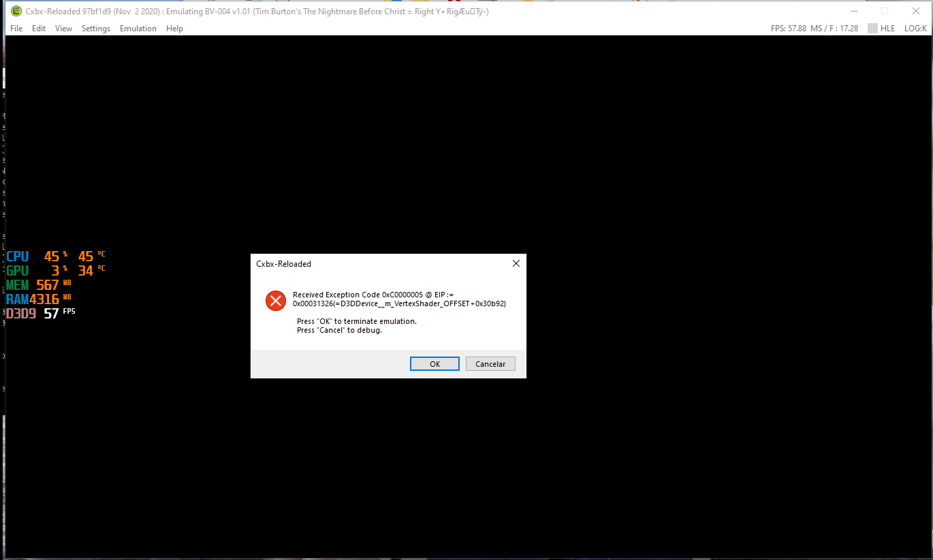This screenshot has width=933, height=560.
Task: Open the Settings menu
Action: [x=96, y=29]
